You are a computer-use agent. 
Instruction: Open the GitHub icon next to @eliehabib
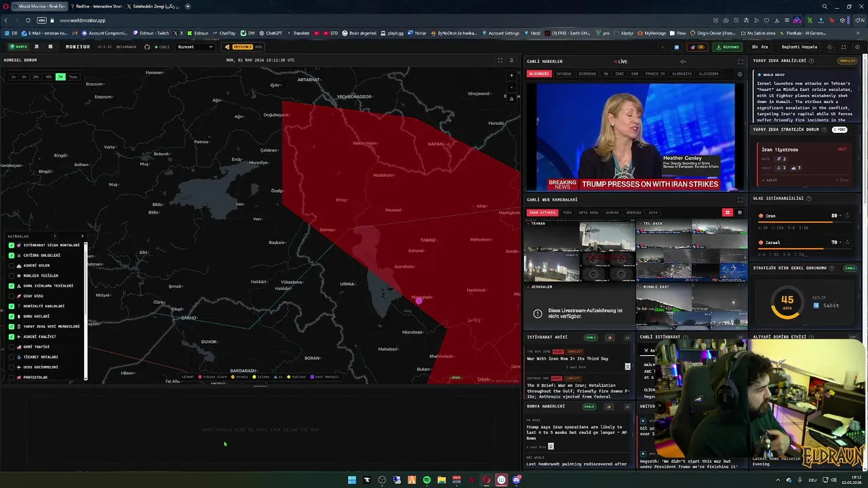147,47
